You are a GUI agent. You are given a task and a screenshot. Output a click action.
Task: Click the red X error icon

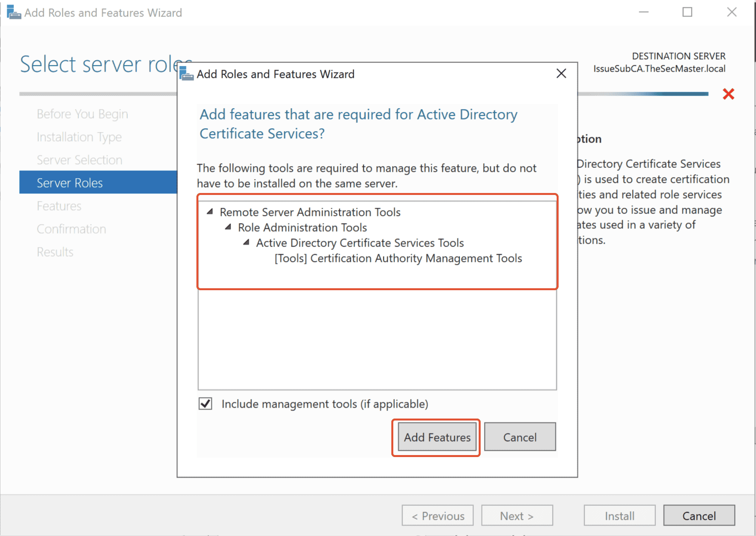pyautogui.click(x=728, y=94)
